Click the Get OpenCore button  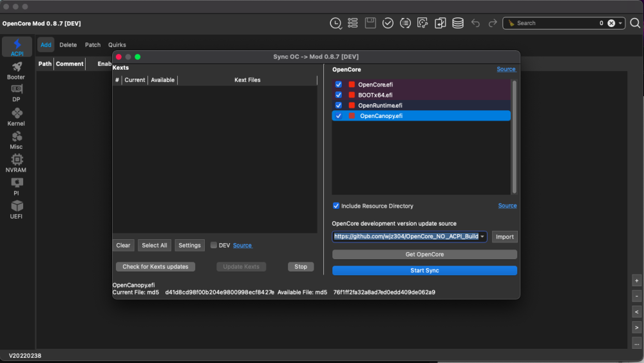click(x=424, y=254)
